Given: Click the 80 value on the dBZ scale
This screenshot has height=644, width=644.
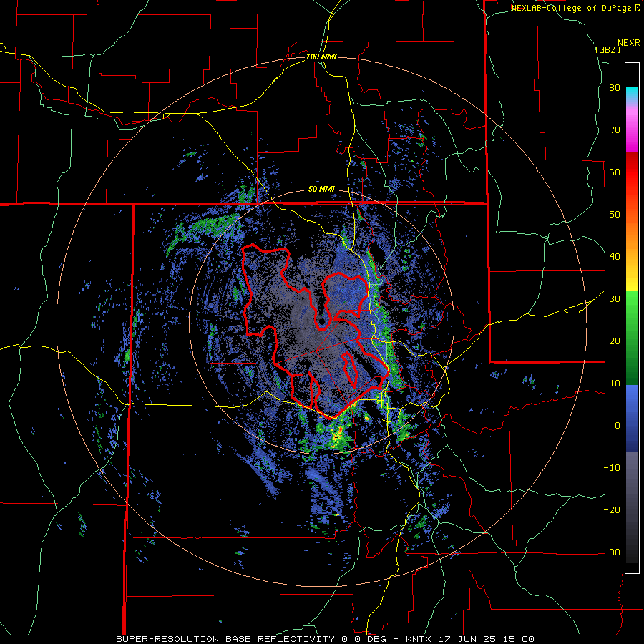Looking at the screenshot, I should click(x=615, y=88).
